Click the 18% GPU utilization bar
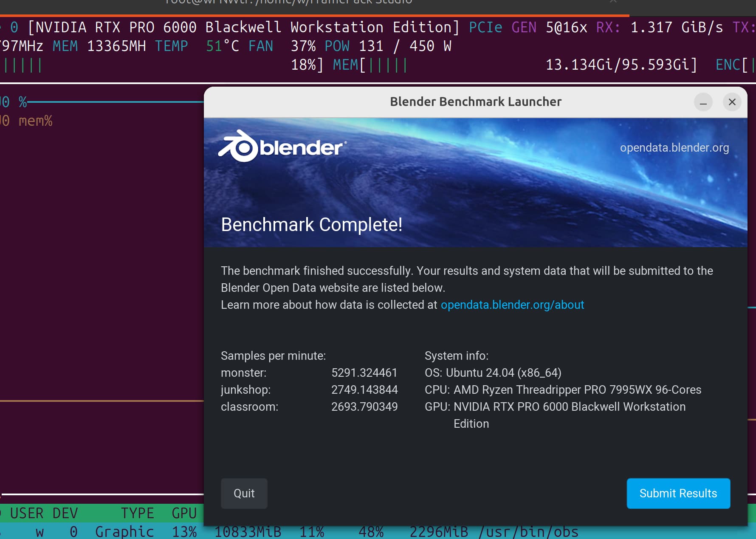This screenshot has height=539, width=756. (161, 65)
